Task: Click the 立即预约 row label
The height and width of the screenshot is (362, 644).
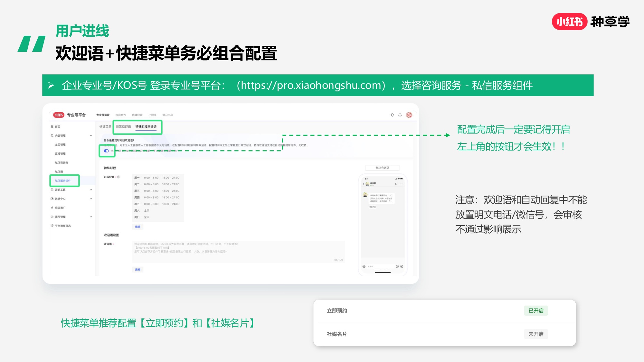Action: pyautogui.click(x=337, y=311)
